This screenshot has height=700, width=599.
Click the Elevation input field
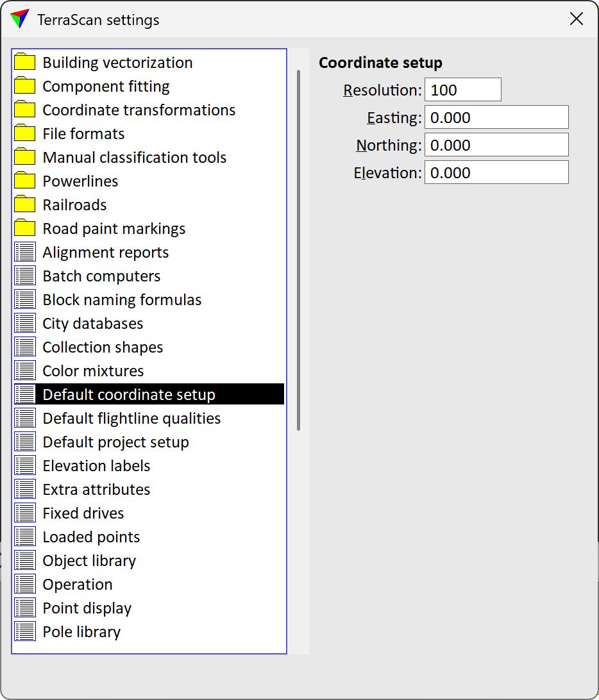pyautogui.click(x=496, y=172)
